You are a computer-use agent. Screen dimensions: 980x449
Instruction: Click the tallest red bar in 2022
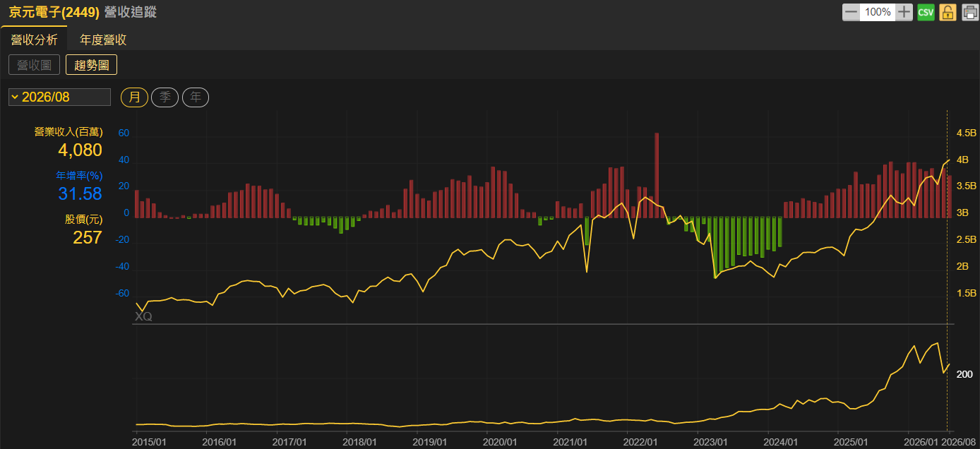[x=657, y=175]
